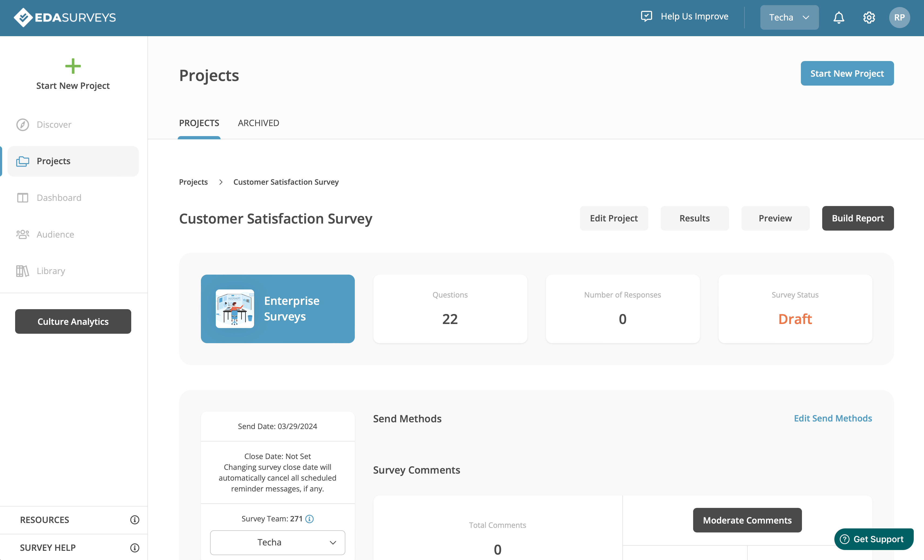Image resolution: width=924 pixels, height=560 pixels.
Task: Open Discover in the sidebar
Action: [x=73, y=124]
